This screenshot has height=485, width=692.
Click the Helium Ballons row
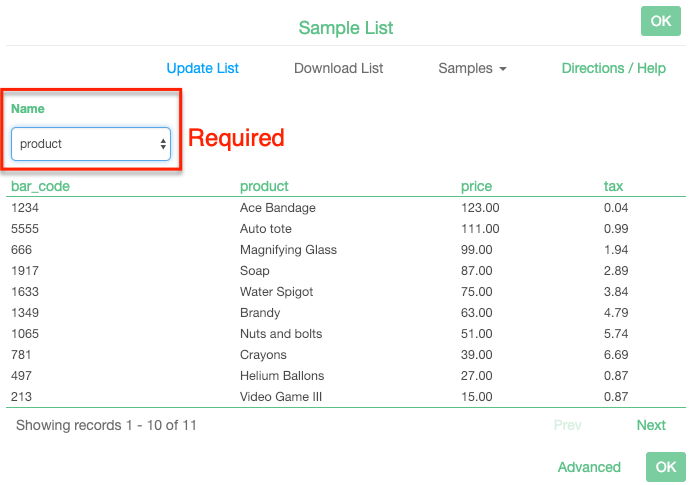(x=282, y=376)
